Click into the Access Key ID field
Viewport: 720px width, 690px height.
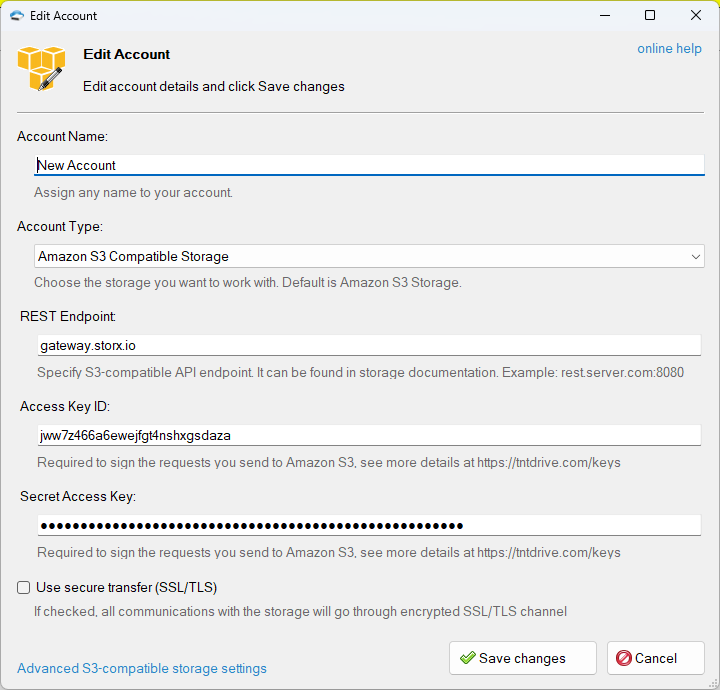tap(369, 435)
